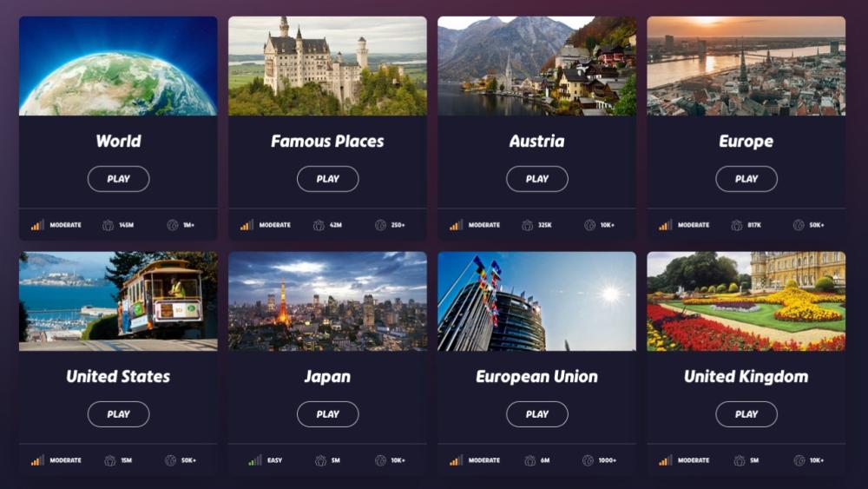The image size is (868, 489).
Task: Select the Famous Places title text
Action: 328,142
